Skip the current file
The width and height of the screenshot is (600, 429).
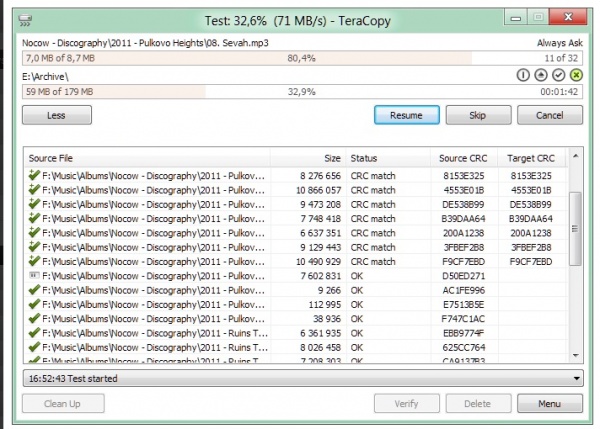pyautogui.click(x=478, y=115)
